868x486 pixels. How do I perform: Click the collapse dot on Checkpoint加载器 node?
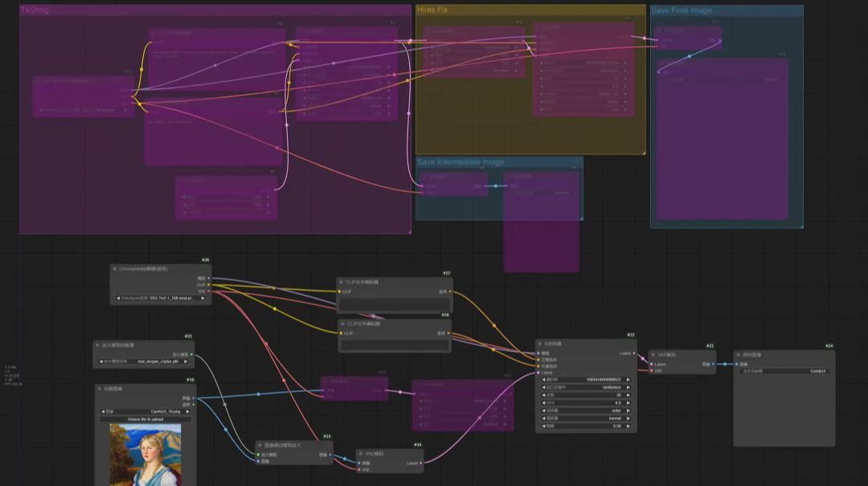(114, 268)
